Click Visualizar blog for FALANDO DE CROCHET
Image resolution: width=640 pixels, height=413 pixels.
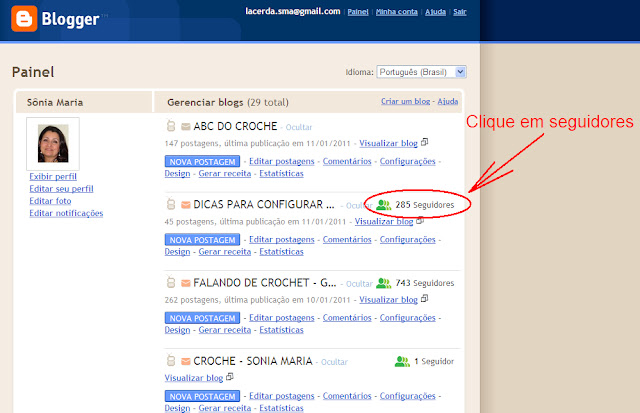388,300
